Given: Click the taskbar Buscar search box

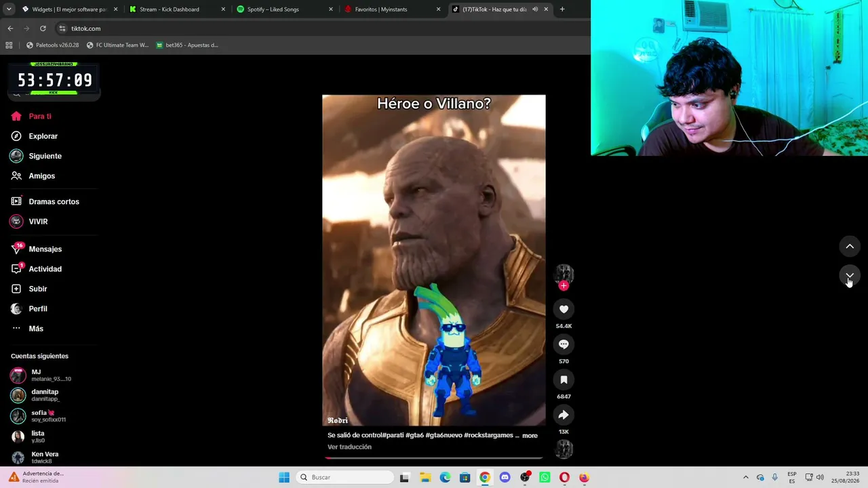Looking at the screenshot, I should point(345,477).
